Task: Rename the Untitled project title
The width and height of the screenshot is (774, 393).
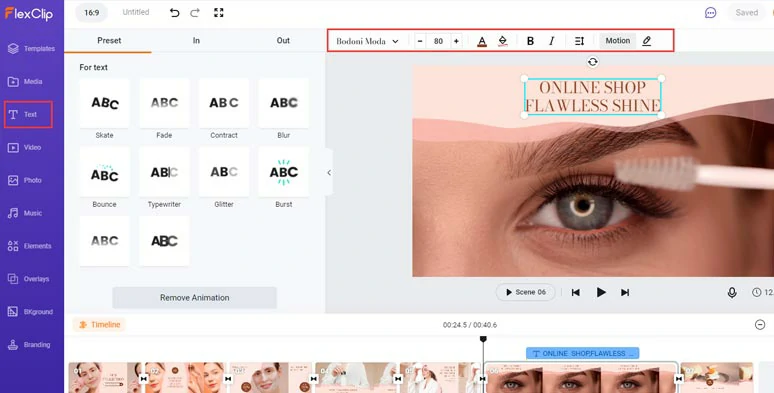Action: pos(136,12)
